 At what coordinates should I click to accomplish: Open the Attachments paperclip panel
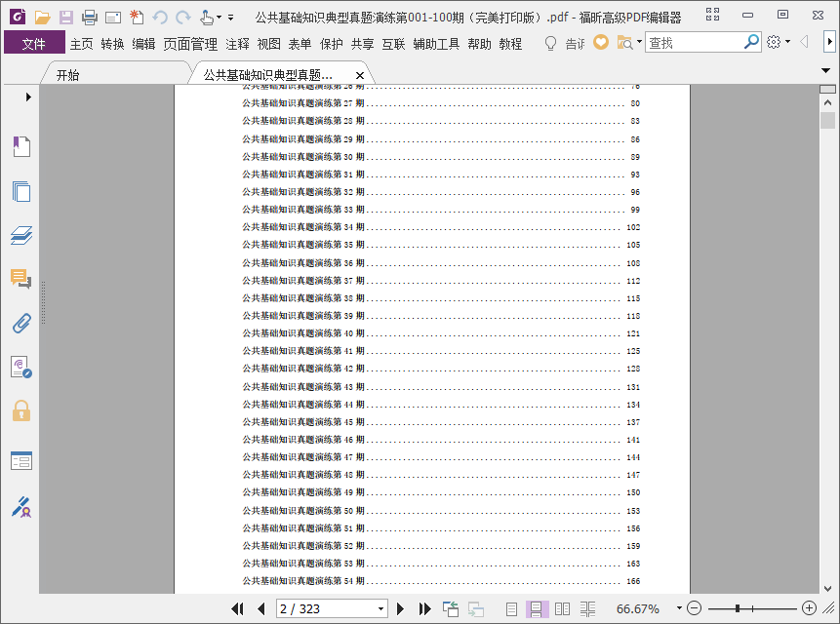pyautogui.click(x=21, y=324)
